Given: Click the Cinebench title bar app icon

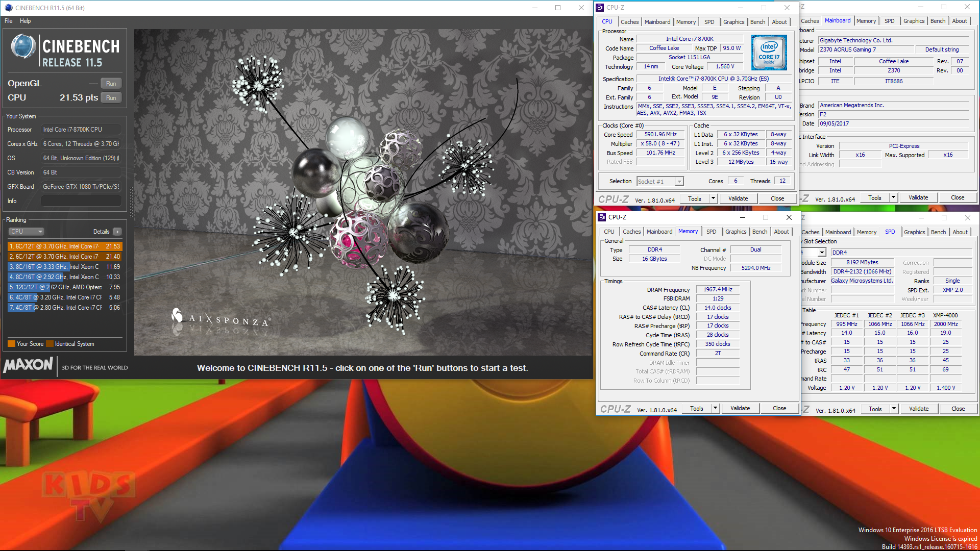Looking at the screenshot, I should [9, 8].
